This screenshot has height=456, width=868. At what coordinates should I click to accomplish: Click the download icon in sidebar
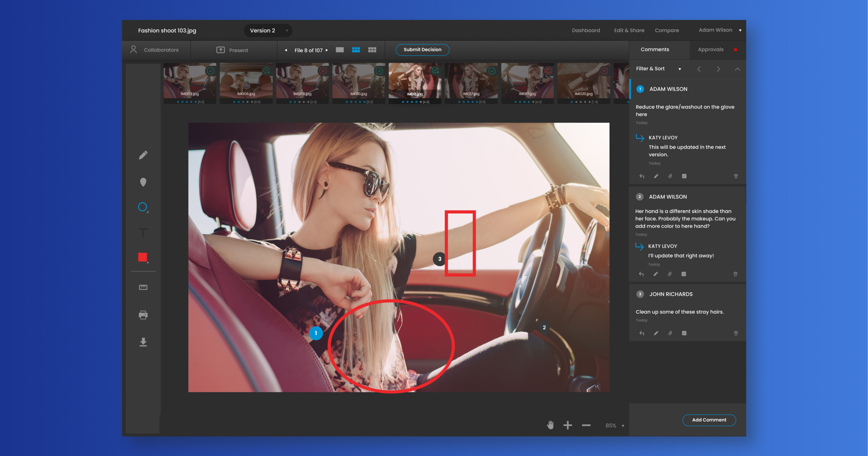[143, 342]
